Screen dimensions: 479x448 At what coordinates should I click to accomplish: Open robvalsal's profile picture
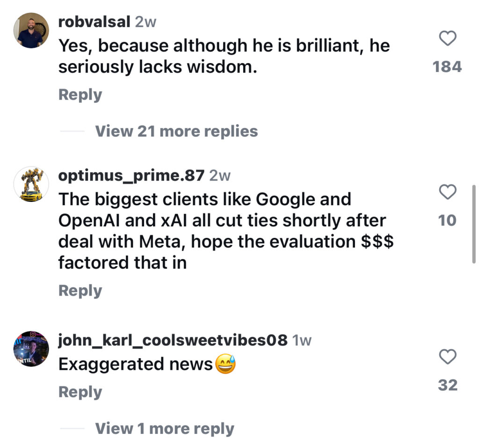click(x=31, y=30)
